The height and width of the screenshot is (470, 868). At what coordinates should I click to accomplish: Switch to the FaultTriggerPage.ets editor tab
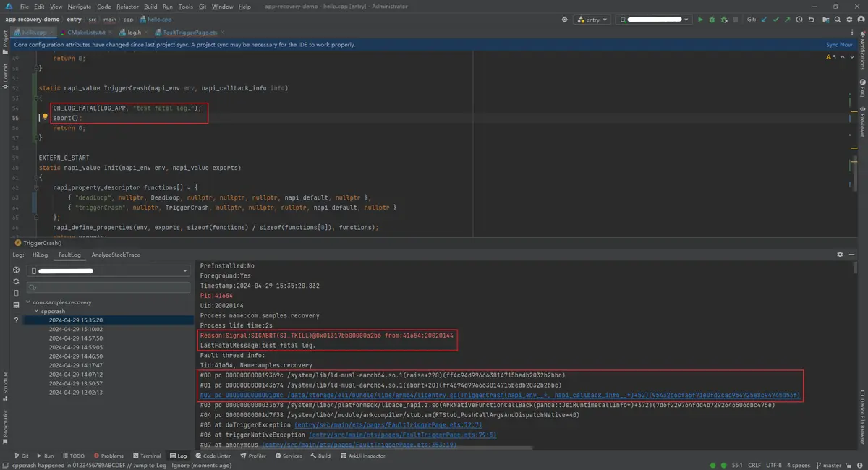(190, 33)
